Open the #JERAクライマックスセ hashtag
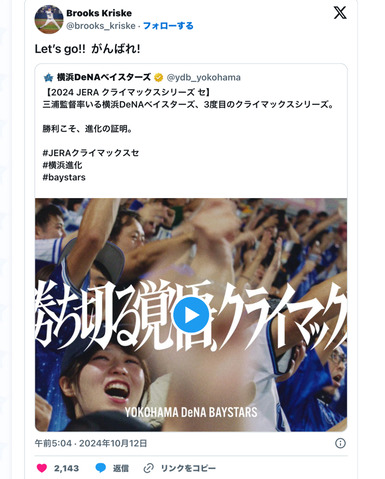 click(91, 153)
